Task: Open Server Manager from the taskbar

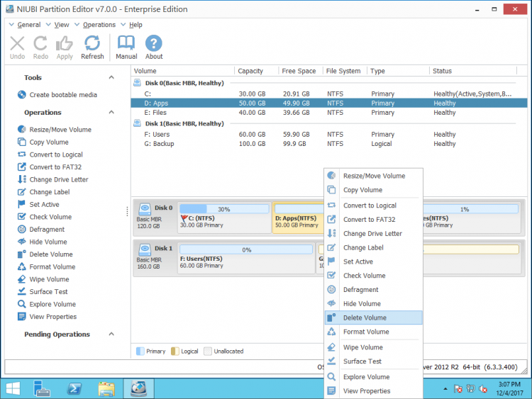Action: coord(42,388)
